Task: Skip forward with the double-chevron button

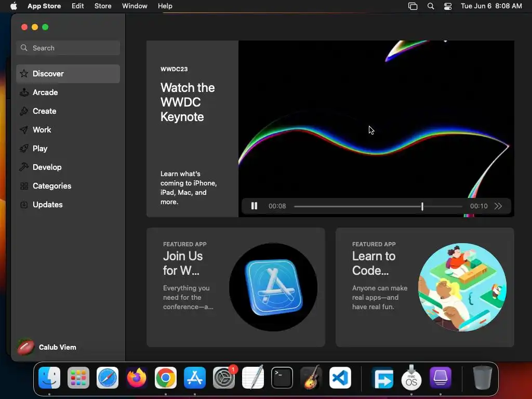Action: [498, 206]
